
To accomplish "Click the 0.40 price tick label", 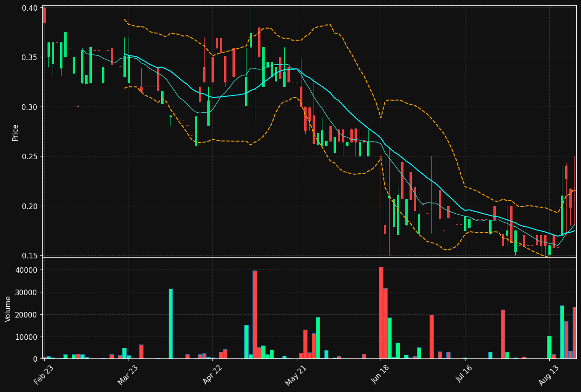I will click(x=30, y=8).
